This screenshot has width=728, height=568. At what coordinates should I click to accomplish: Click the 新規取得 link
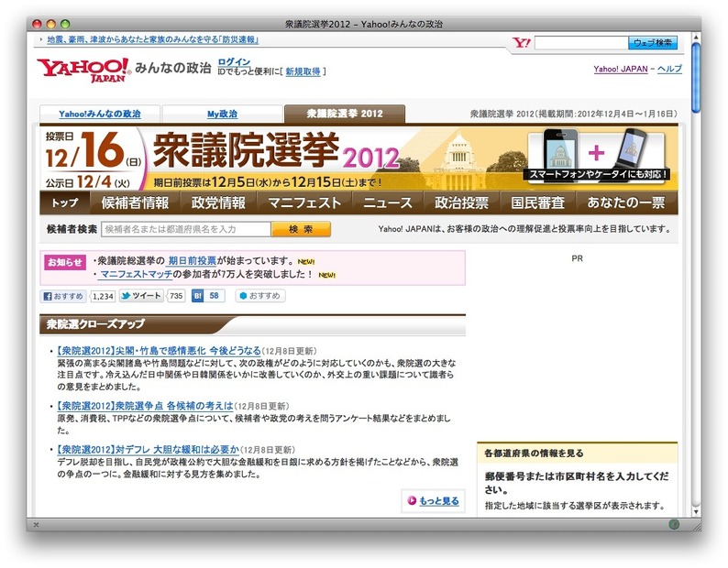303,71
